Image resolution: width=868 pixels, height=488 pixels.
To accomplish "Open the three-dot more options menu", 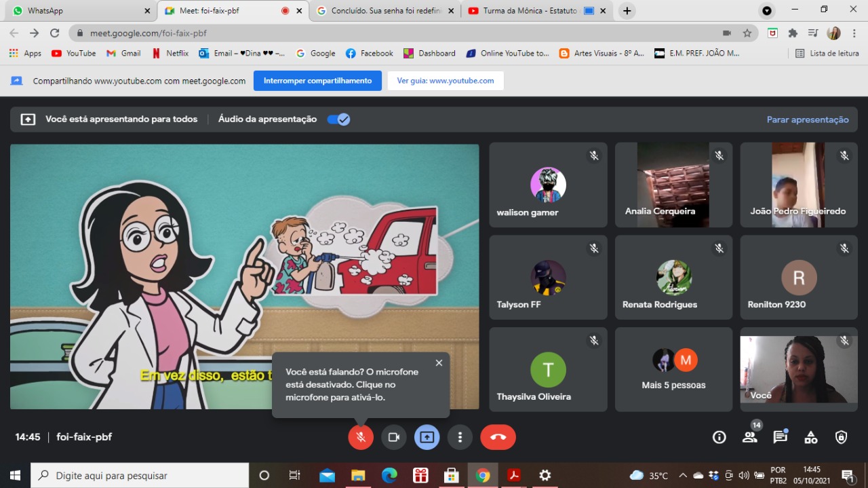I will [460, 437].
